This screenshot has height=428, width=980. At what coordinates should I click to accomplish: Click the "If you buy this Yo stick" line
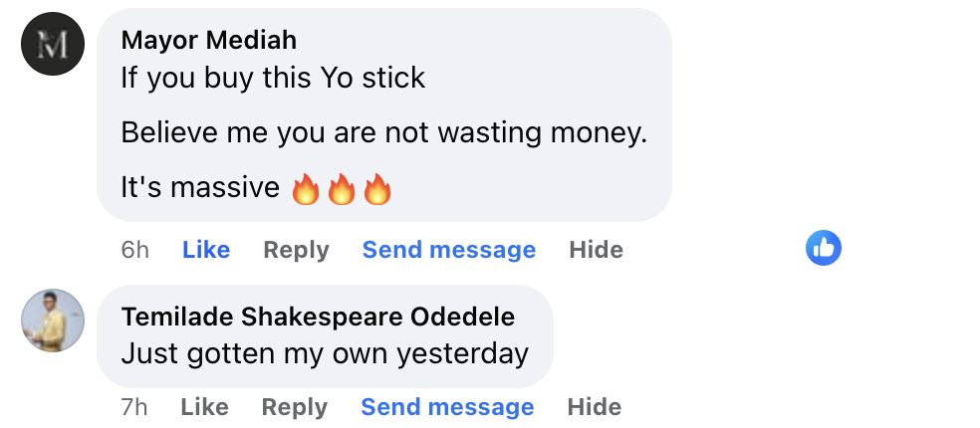pyautogui.click(x=273, y=78)
